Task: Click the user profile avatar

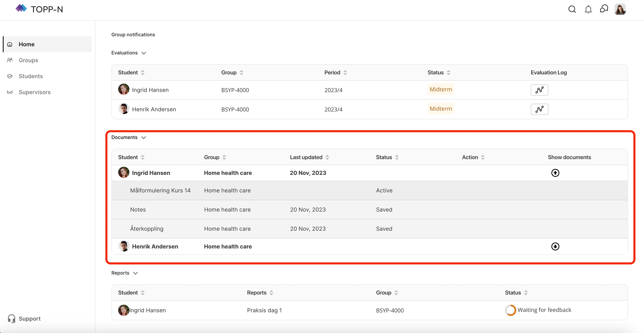Action: click(x=620, y=9)
